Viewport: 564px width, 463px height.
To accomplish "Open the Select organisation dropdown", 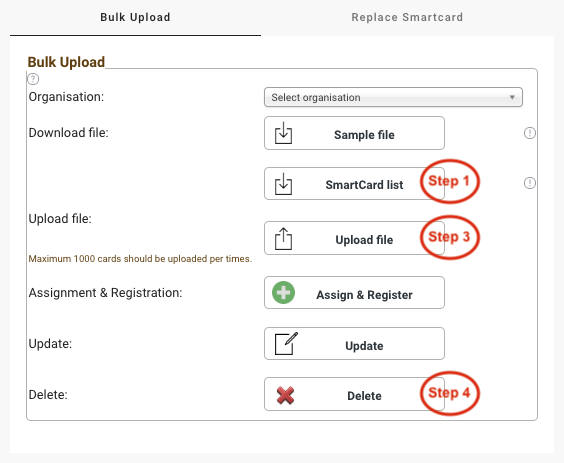I will pos(393,97).
